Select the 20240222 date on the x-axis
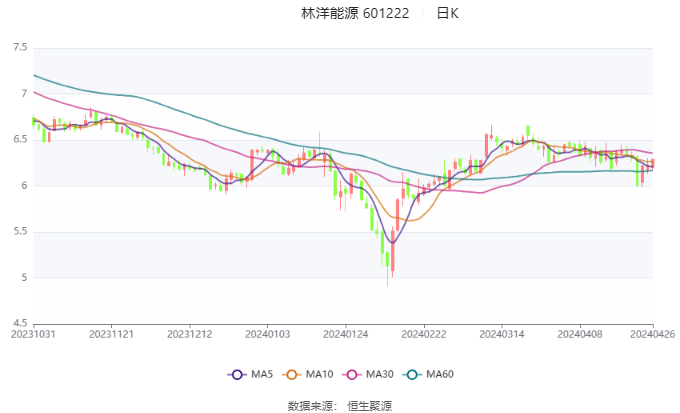Viewport: 680px width, 413px height. tap(424, 334)
